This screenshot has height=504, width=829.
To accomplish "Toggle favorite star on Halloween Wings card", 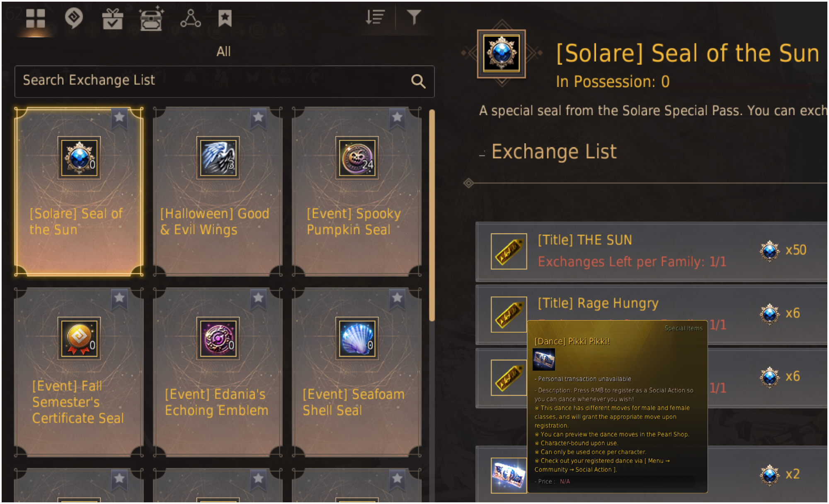I will 258,118.
